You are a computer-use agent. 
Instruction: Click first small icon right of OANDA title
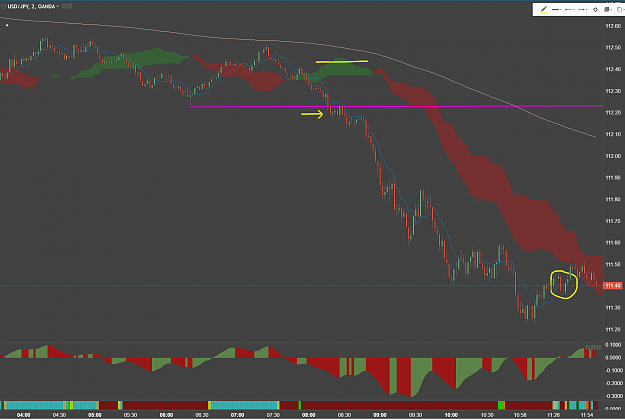(x=64, y=6)
